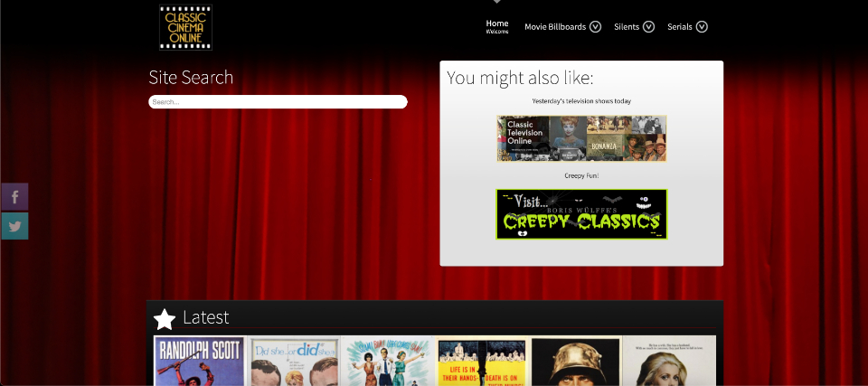Screen dimensions: 868x386
Task: Open the "Did she...or did she" poster
Action: click(293, 361)
